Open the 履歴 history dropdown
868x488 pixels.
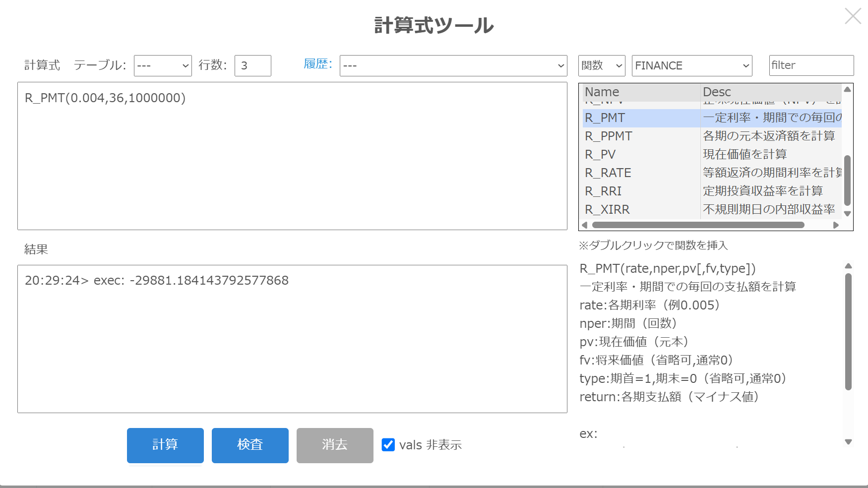tap(453, 65)
